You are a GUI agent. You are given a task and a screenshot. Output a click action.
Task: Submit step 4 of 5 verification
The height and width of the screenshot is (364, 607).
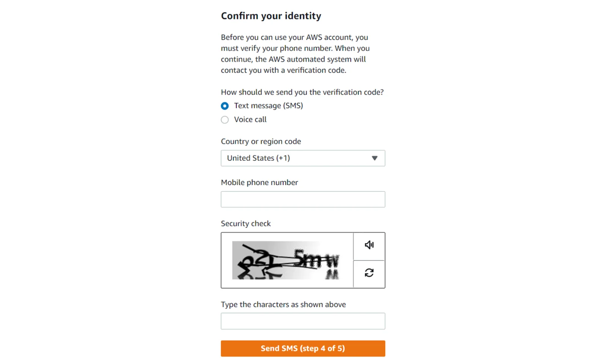[303, 348]
